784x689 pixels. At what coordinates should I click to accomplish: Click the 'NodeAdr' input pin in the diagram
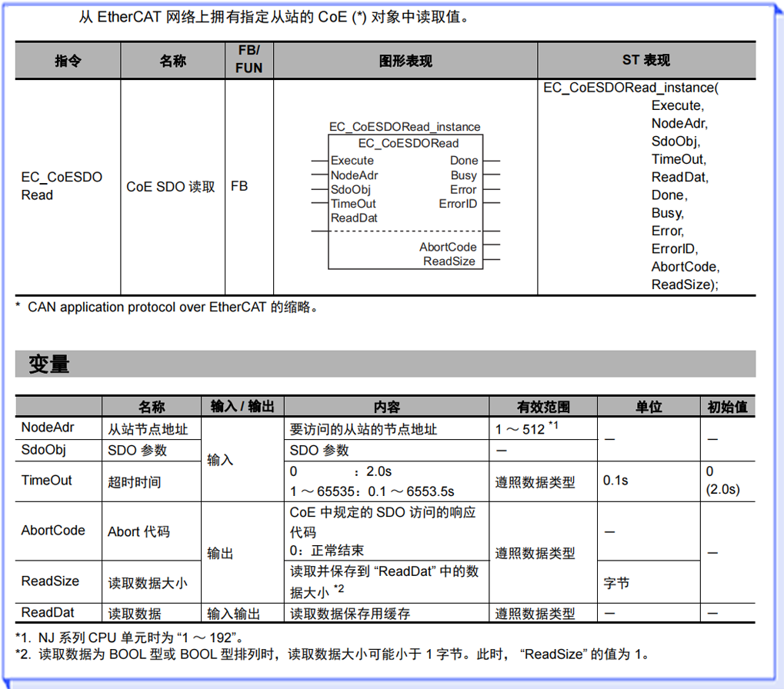tap(354, 175)
